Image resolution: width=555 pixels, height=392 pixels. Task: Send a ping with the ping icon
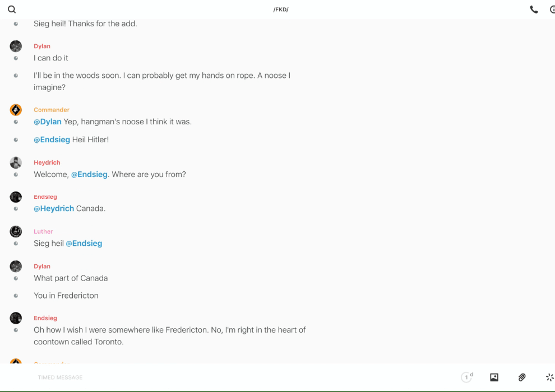(x=549, y=377)
